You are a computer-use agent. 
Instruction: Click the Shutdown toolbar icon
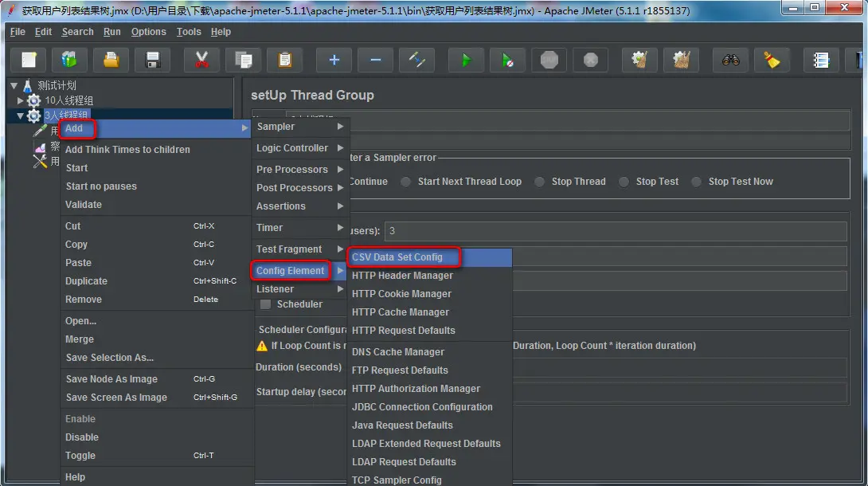click(591, 60)
